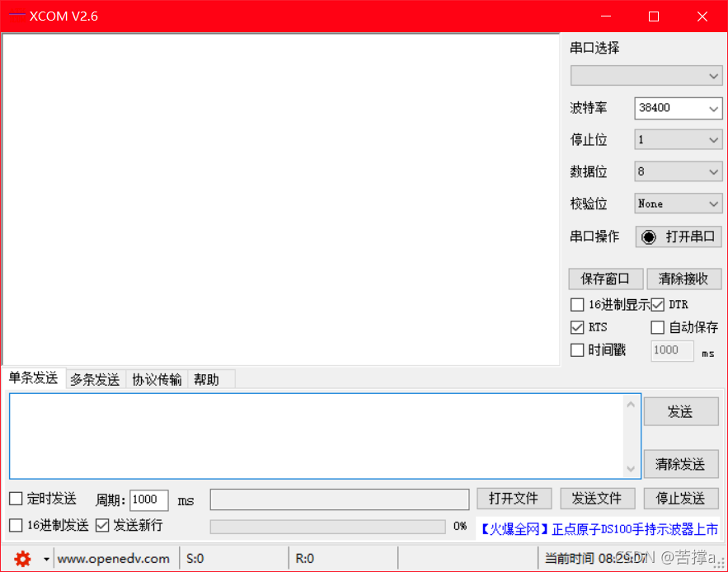Click the red gear settings icon
The width and height of the screenshot is (728, 572).
22,559
